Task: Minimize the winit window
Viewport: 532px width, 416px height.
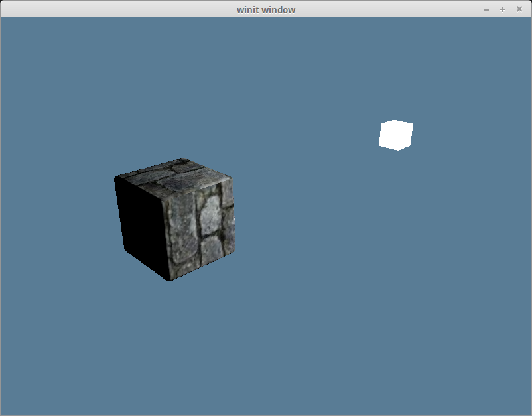Action: (x=486, y=9)
